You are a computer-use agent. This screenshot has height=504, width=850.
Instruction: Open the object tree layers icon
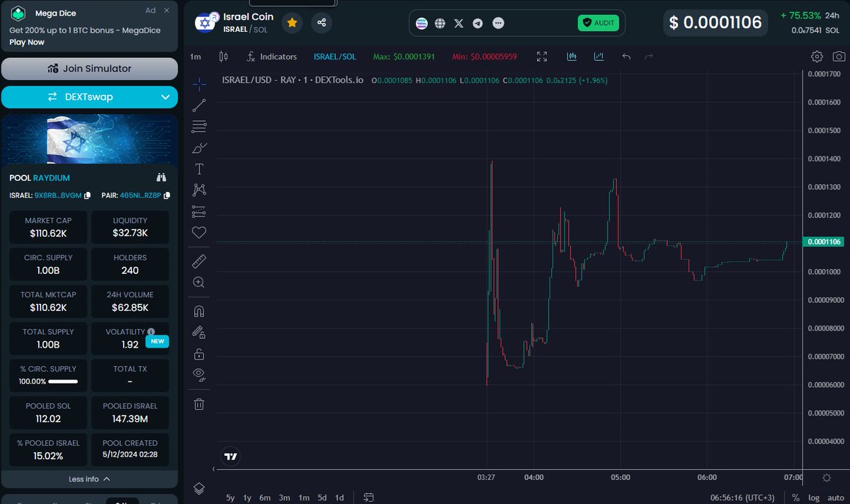point(199,488)
